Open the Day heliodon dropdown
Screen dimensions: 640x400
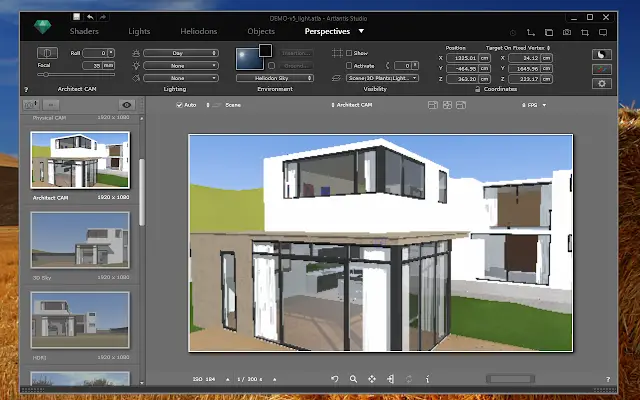pyautogui.click(x=181, y=53)
